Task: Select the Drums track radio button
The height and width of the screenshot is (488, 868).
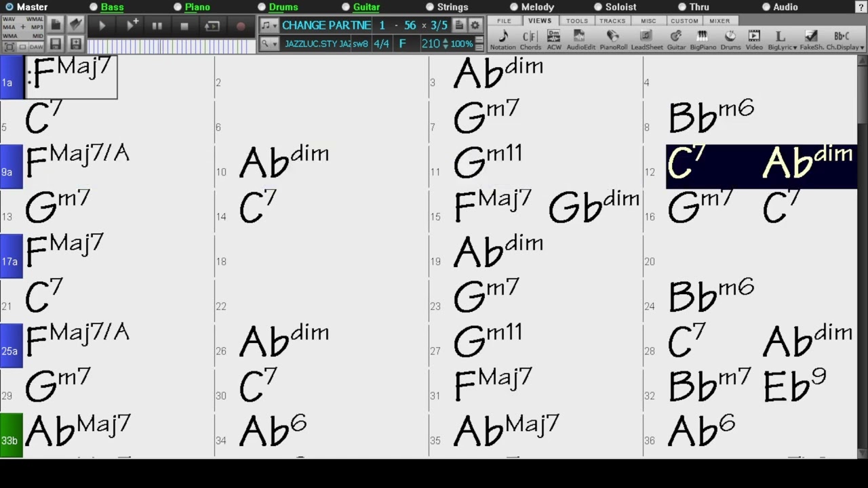Action: 262,7
